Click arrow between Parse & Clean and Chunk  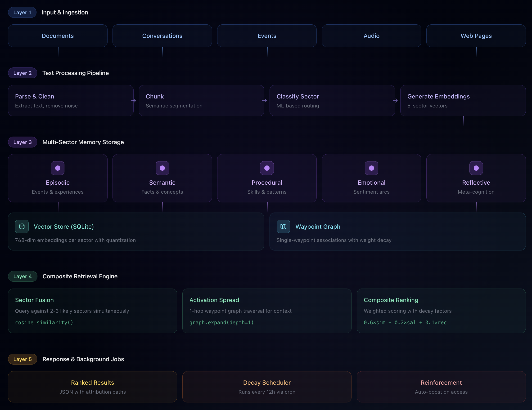tap(134, 101)
